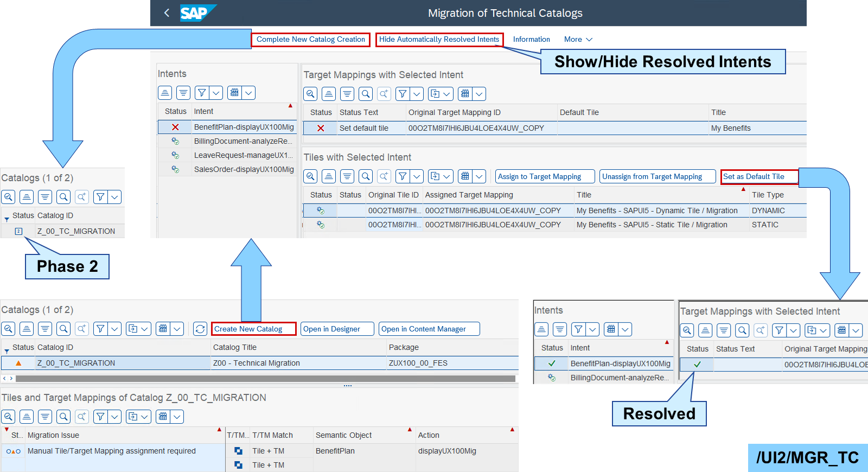
Task: Click the migration issue status icon for Manual assignment
Action: pyautogui.click(x=14, y=451)
